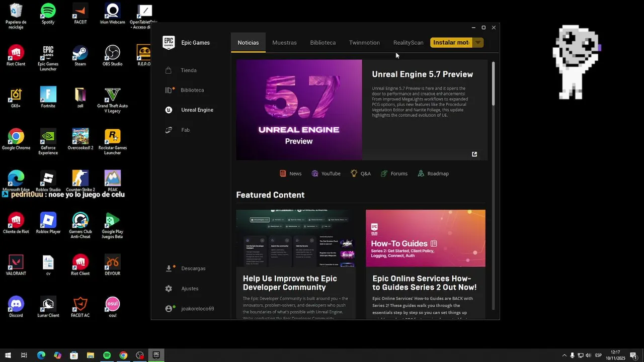Image resolution: width=644 pixels, height=362 pixels.
Task: Open the News link
Action: [290, 173]
